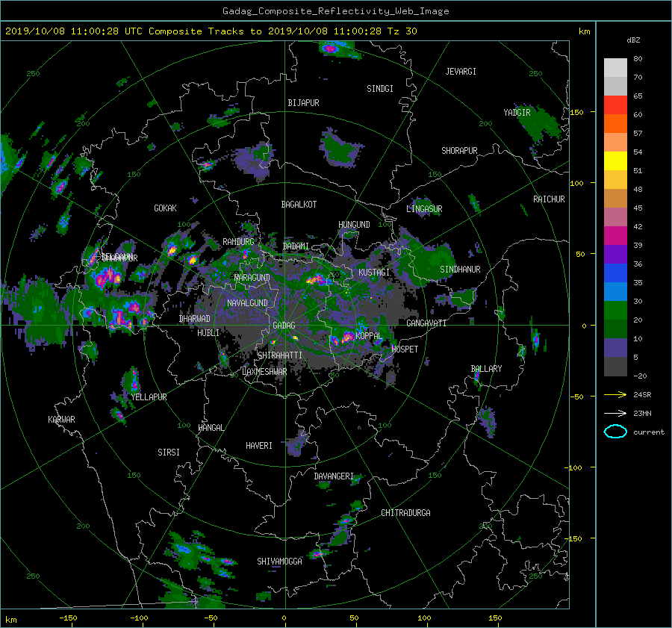672x628 pixels.
Task: Click the BAGALKOT city label
Action: 299,205
